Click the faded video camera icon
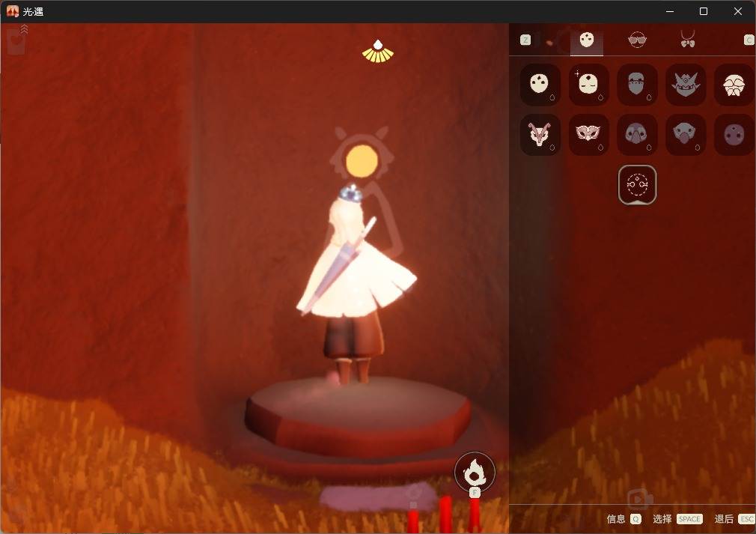This screenshot has width=756, height=534. click(x=640, y=500)
